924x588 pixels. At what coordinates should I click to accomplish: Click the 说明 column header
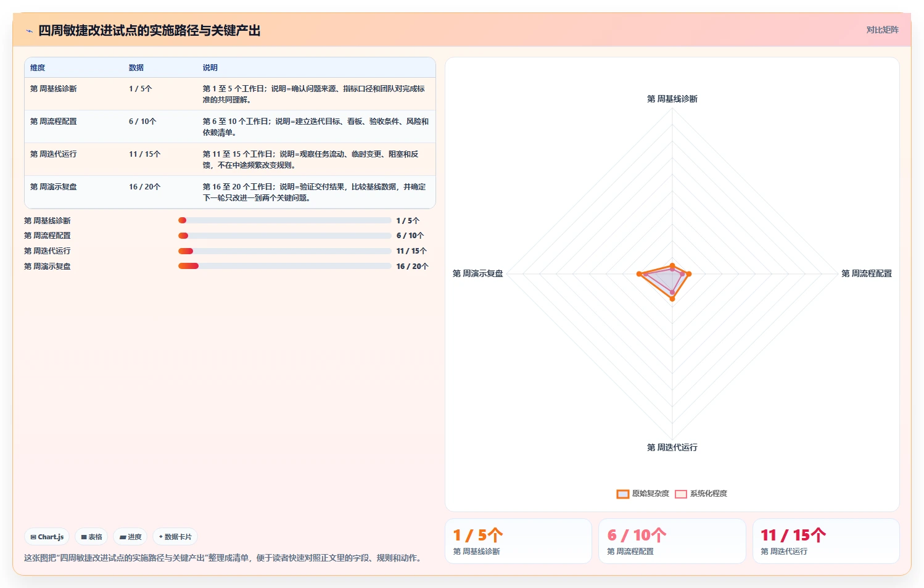coord(210,68)
